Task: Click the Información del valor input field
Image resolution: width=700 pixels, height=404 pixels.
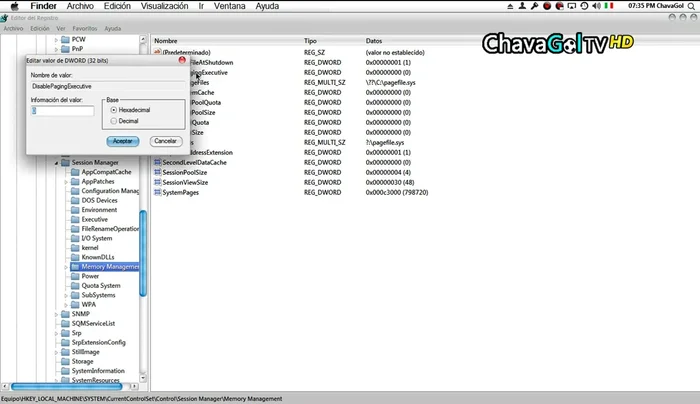Action: pyautogui.click(x=62, y=111)
